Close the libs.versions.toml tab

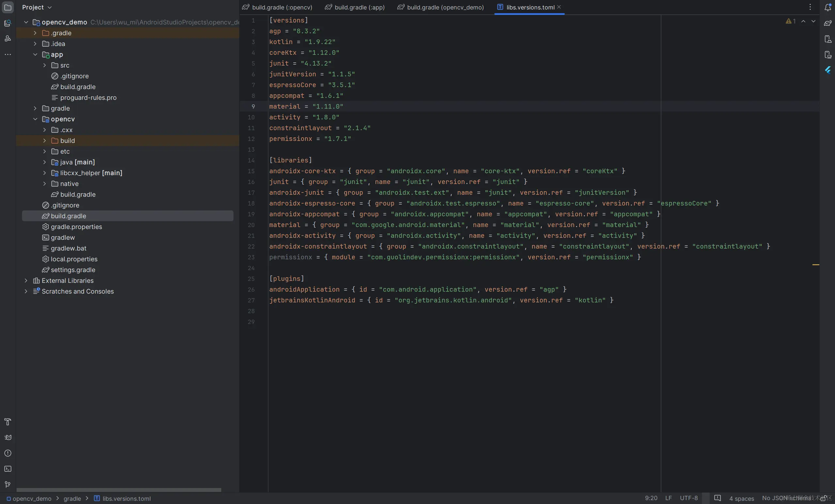(559, 7)
